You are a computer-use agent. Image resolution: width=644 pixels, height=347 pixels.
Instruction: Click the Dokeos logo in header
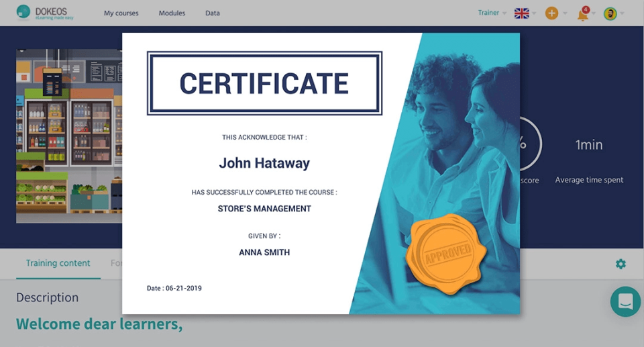45,13
